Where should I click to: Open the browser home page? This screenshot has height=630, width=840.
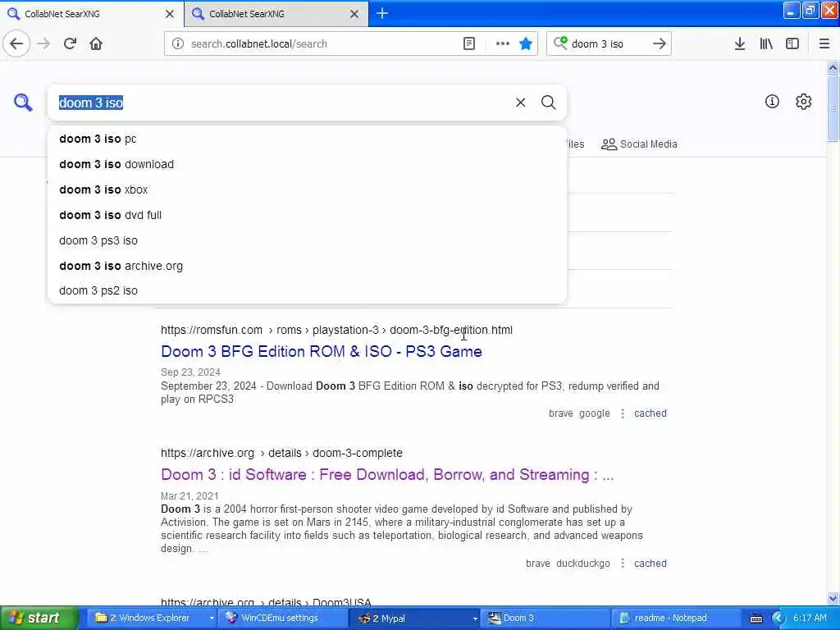pos(96,43)
